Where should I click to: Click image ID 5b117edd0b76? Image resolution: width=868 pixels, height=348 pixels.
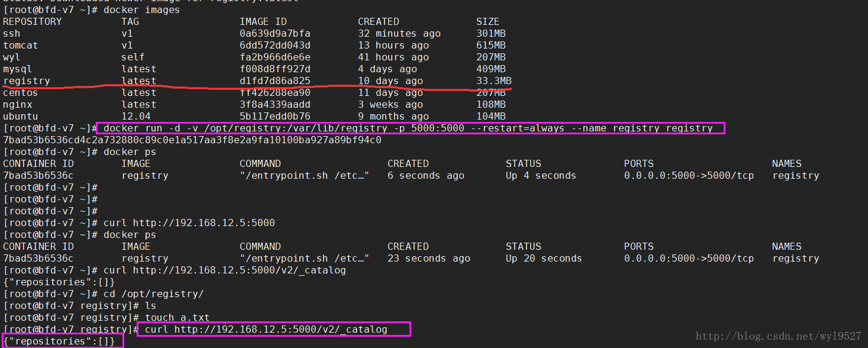275,116
